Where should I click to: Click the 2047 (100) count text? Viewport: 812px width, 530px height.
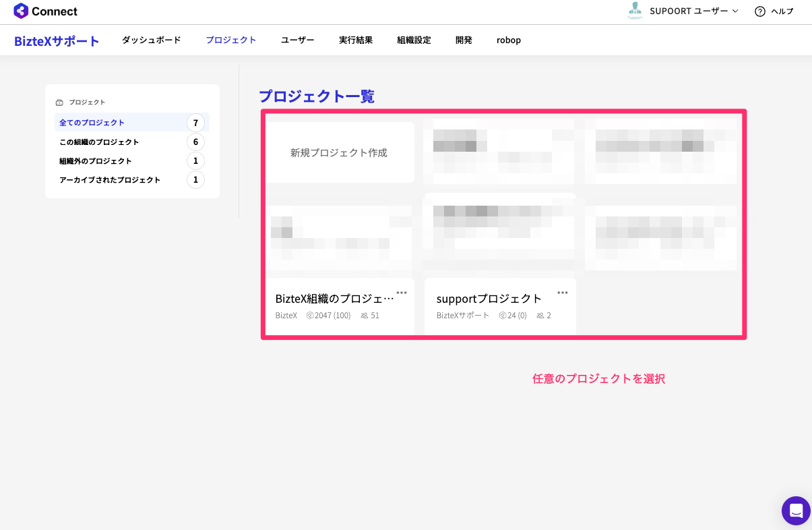(x=333, y=316)
